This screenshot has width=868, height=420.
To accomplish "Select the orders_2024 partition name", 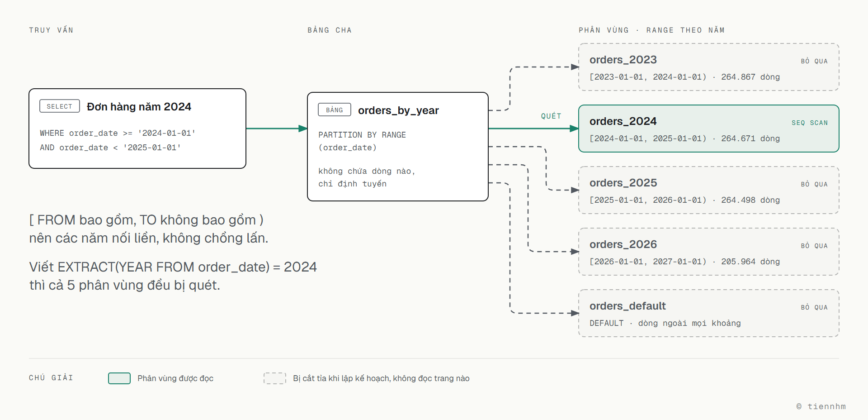I will [x=623, y=121].
